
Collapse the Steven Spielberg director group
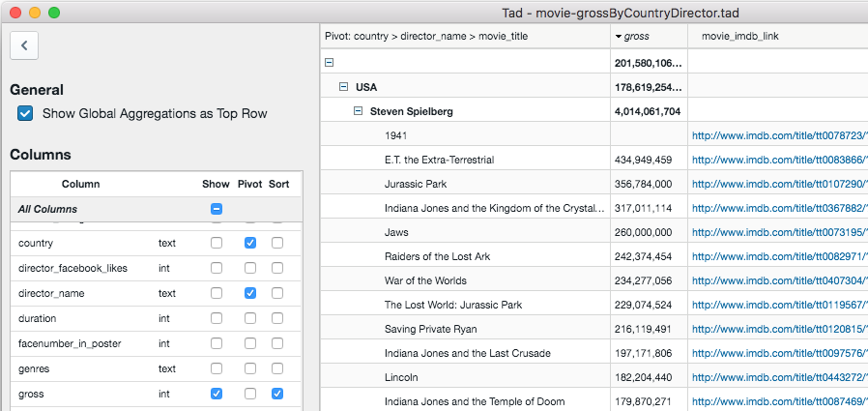point(358,111)
